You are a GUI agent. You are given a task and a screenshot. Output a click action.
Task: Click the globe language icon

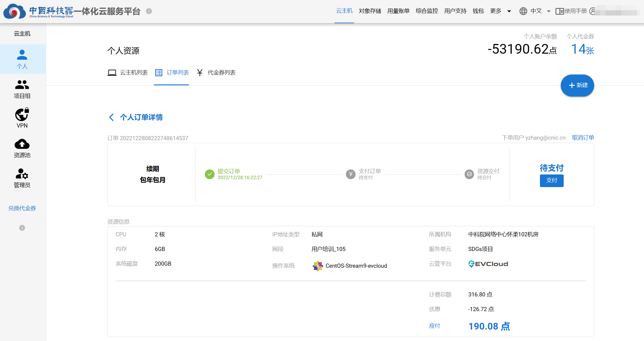click(x=523, y=11)
